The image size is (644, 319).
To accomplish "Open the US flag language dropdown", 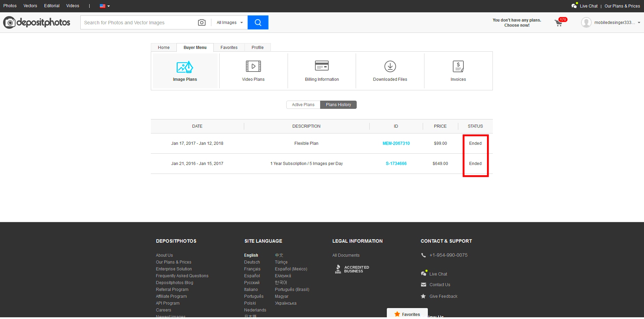I will pos(105,6).
